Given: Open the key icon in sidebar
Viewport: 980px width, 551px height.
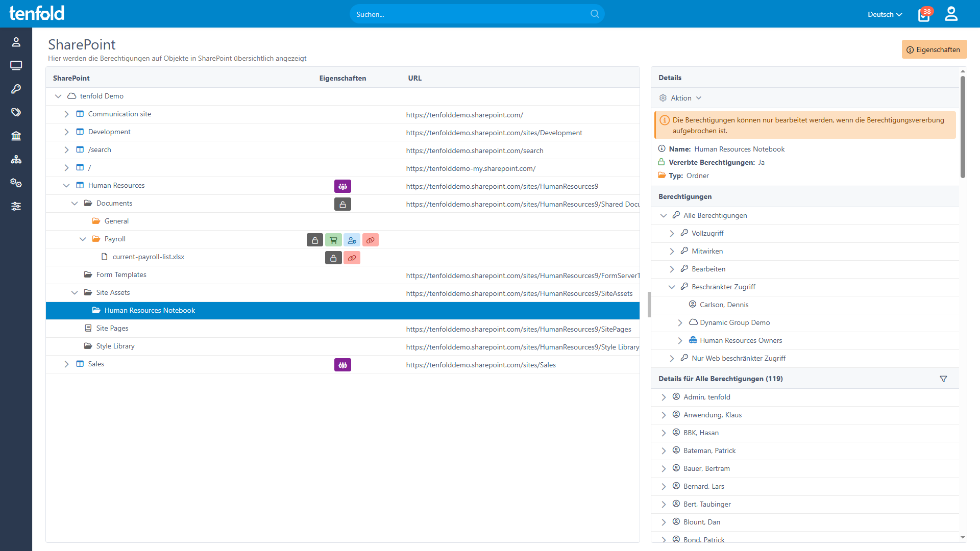Looking at the screenshot, I should pyautogui.click(x=16, y=89).
